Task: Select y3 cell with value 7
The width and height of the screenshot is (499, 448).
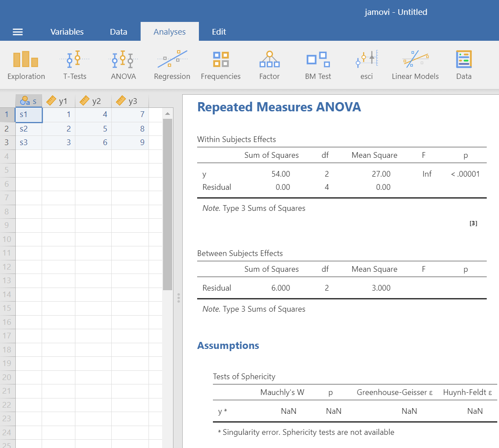Action: (x=130, y=115)
